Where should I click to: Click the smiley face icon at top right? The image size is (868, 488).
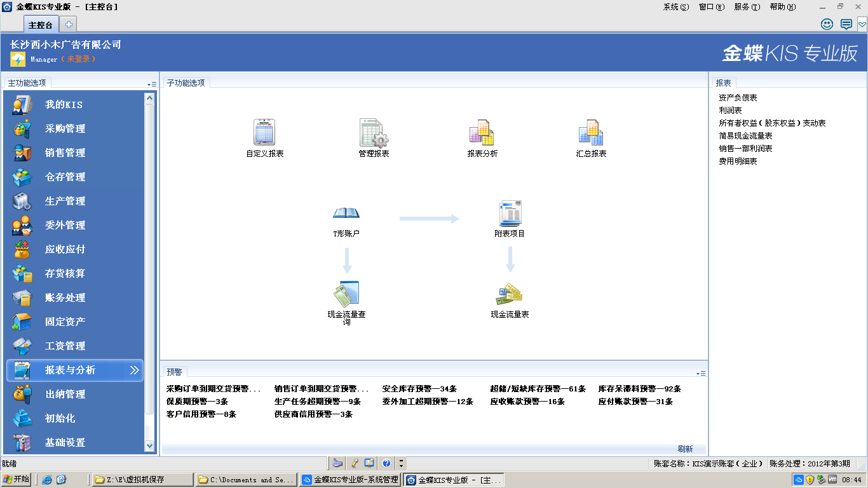point(827,24)
